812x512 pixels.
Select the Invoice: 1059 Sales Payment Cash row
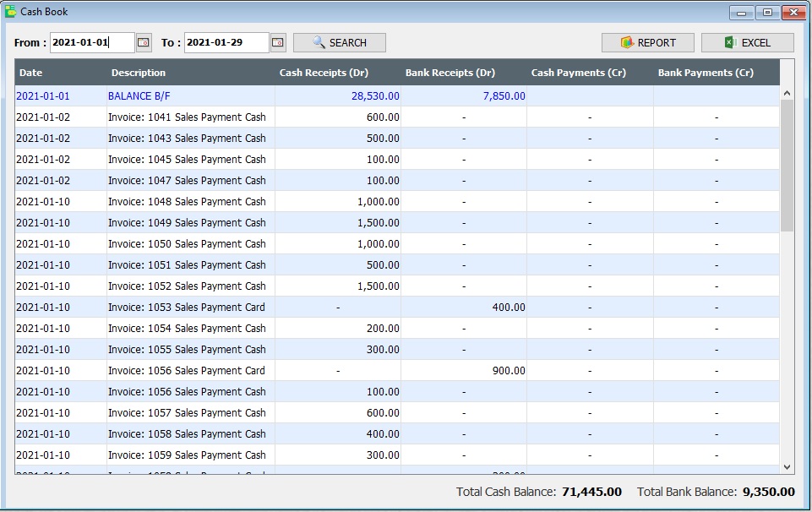[x=397, y=455]
